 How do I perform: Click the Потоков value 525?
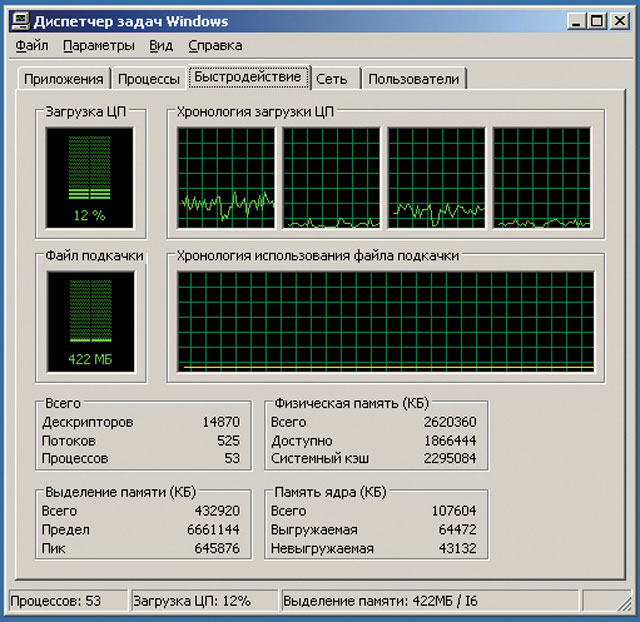pos(228,440)
